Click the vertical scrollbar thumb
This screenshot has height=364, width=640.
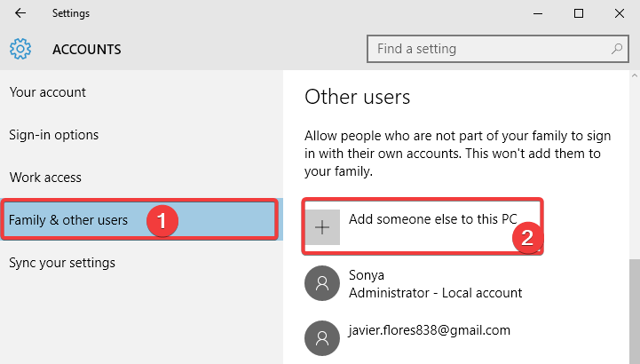coord(634,311)
